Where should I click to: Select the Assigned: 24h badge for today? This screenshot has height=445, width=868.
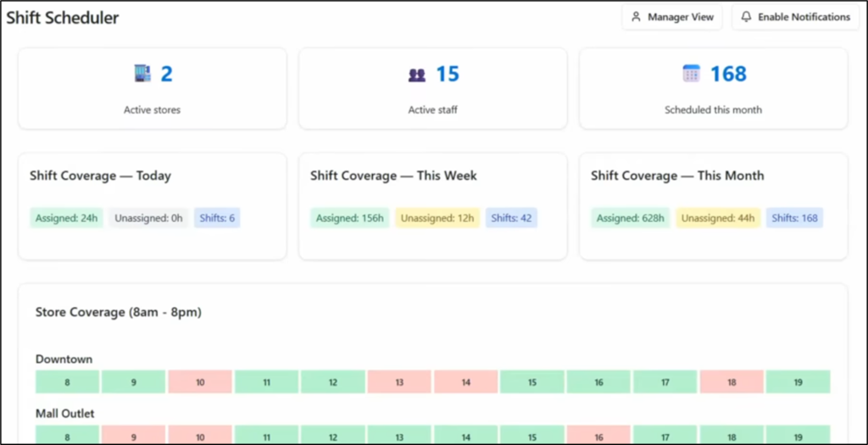pos(67,218)
